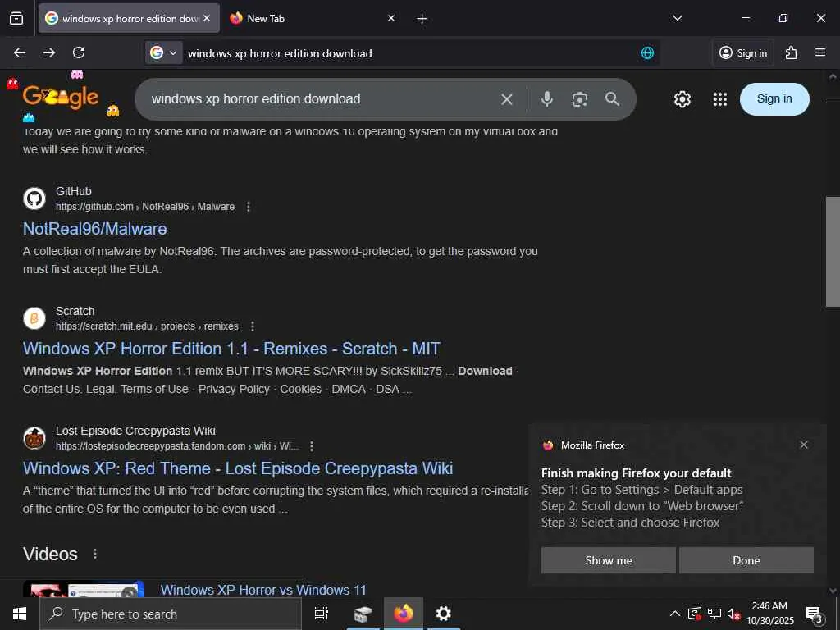Click Done in Firefox notification
The width and height of the screenshot is (840, 630).
(x=746, y=560)
